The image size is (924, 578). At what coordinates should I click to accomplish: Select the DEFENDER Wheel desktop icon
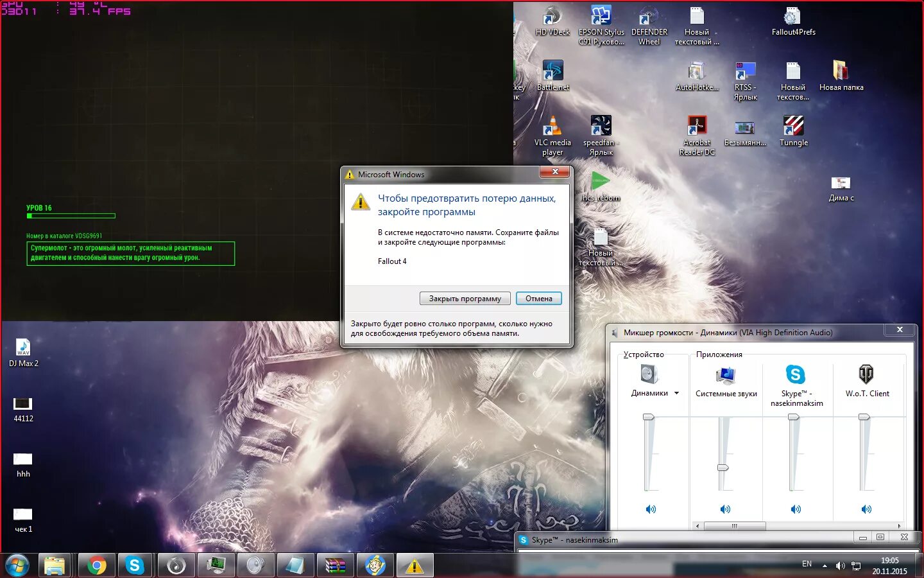(649, 26)
